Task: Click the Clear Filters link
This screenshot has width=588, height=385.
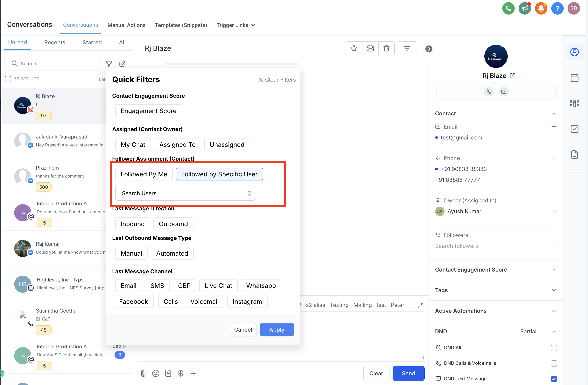Action: coord(277,80)
